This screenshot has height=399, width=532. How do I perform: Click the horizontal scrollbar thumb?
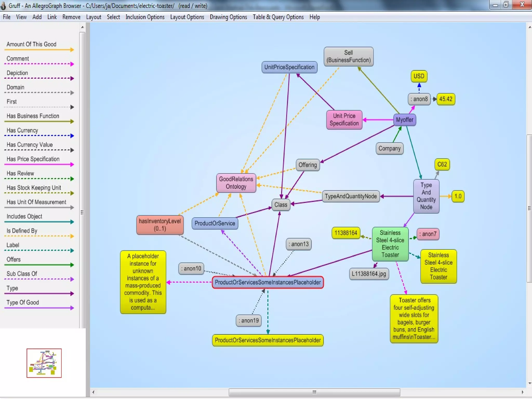314,392
